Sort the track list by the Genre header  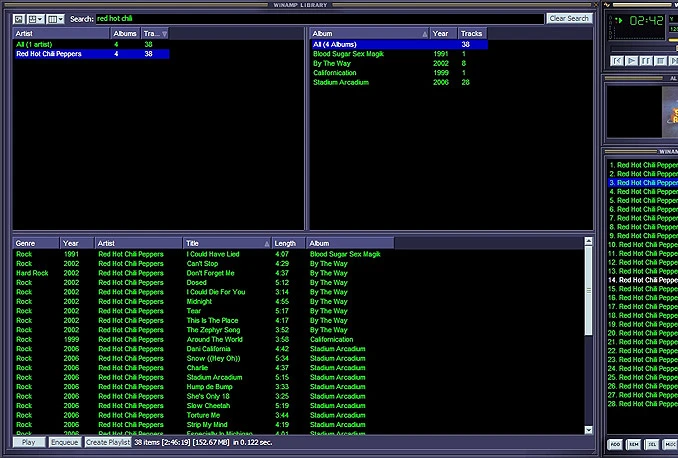[36, 243]
